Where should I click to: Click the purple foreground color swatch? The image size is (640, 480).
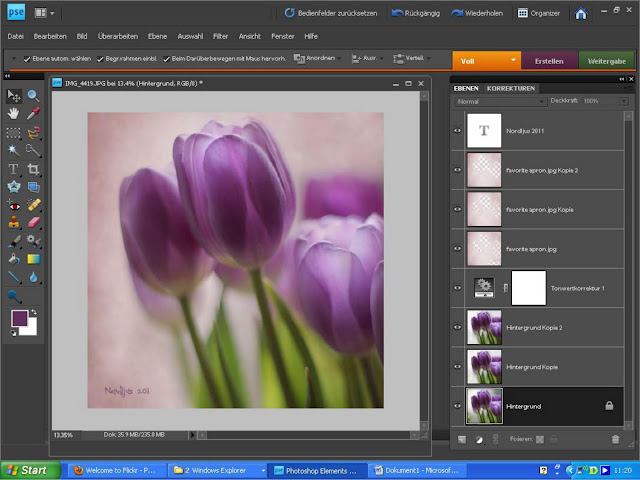click(19, 318)
